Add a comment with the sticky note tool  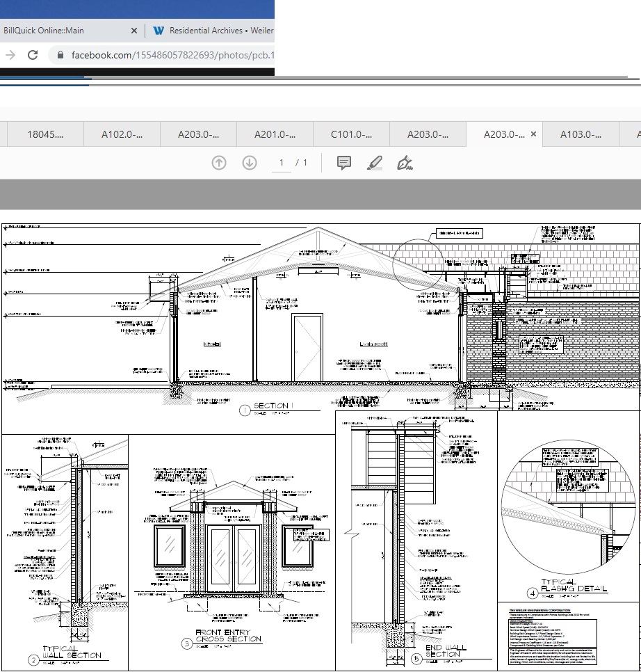point(343,163)
